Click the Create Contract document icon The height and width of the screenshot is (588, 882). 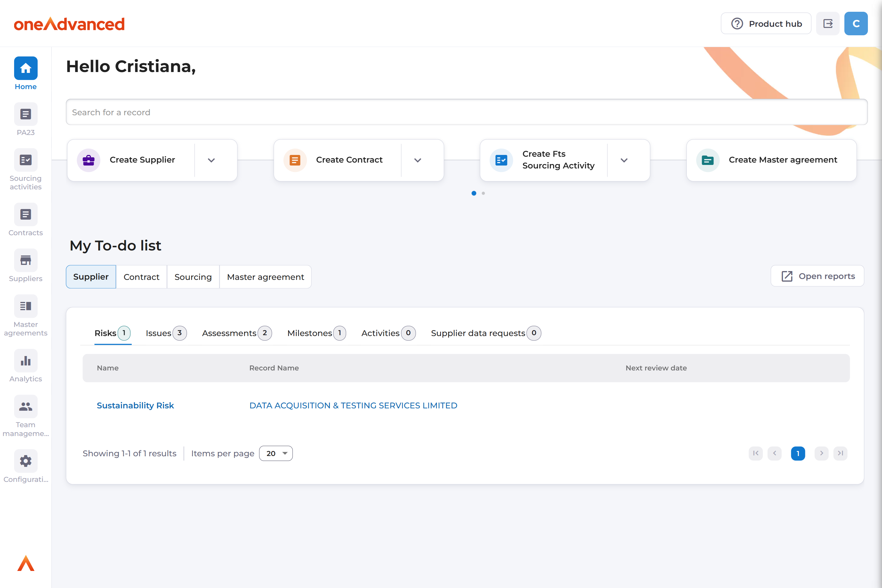coord(295,160)
